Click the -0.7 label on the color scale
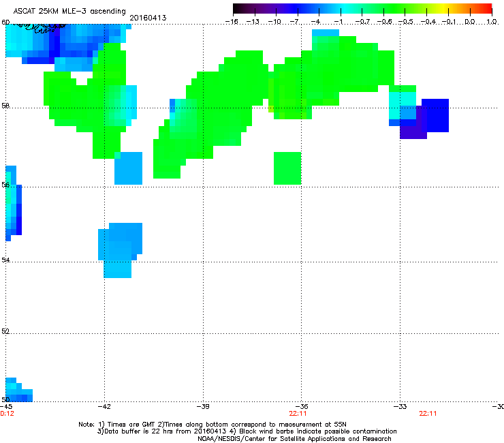Screen dimensions: 504x443 362,22
